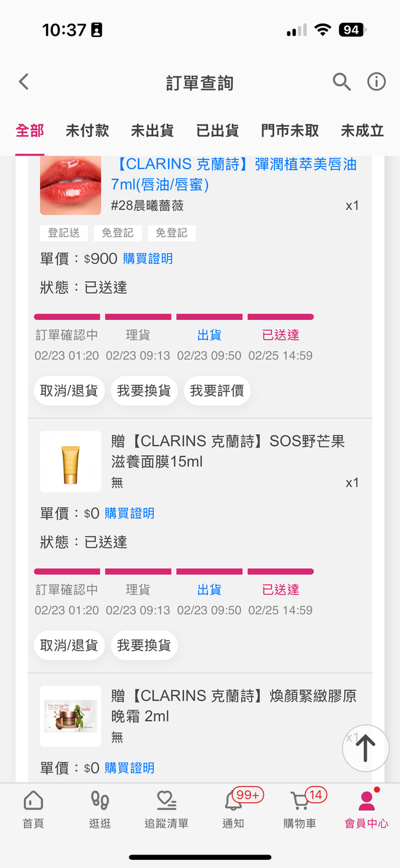Open search with the magnifier icon
Viewport: 400px width, 868px height.
342,82
